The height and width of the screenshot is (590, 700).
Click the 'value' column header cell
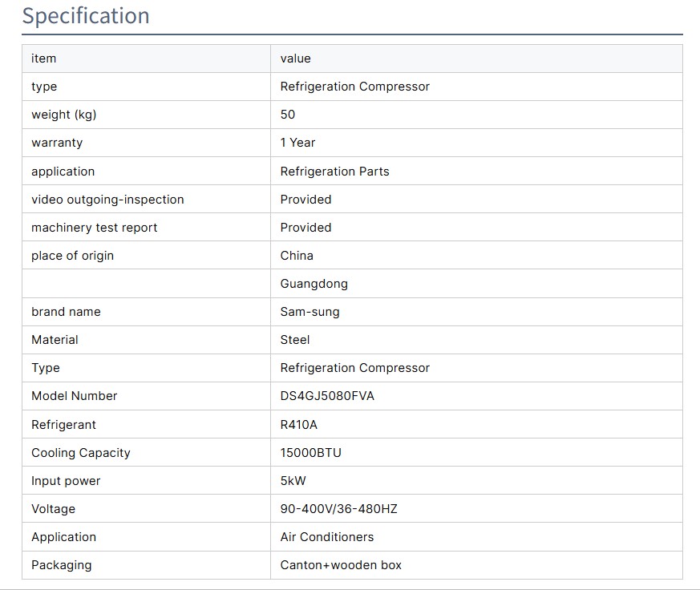pyautogui.click(x=295, y=59)
